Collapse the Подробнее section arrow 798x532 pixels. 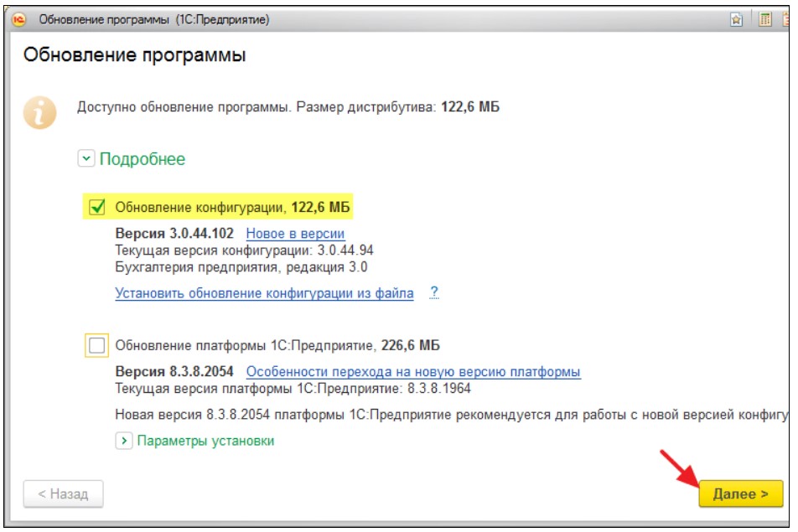(x=85, y=159)
